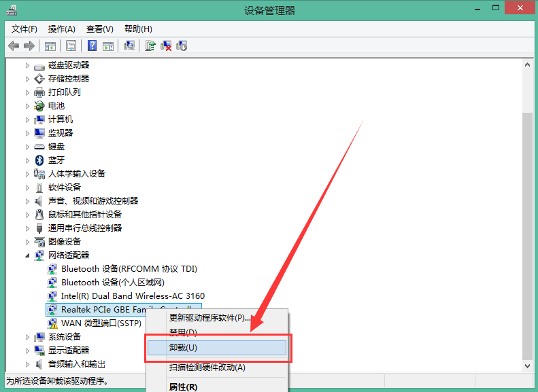Click the Uninstall device toolbar icon (red X)
The height and width of the screenshot is (392, 538).
pos(166,46)
